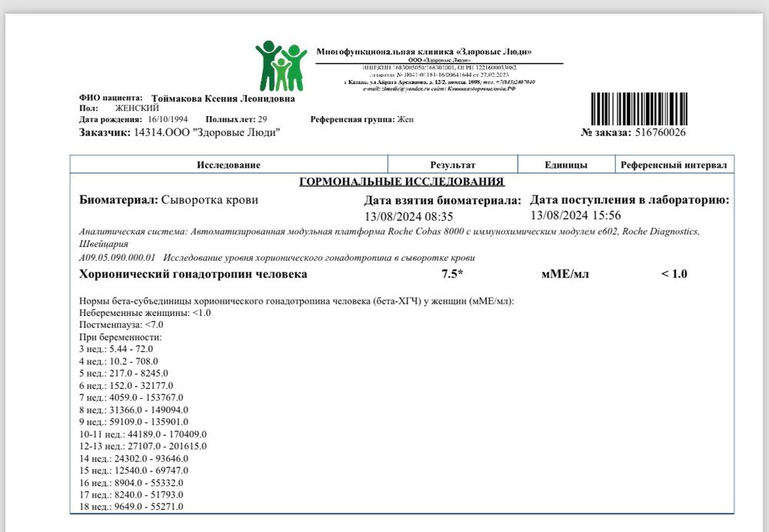Click the sample collection time 13/08/2024 08:35

point(408,216)
